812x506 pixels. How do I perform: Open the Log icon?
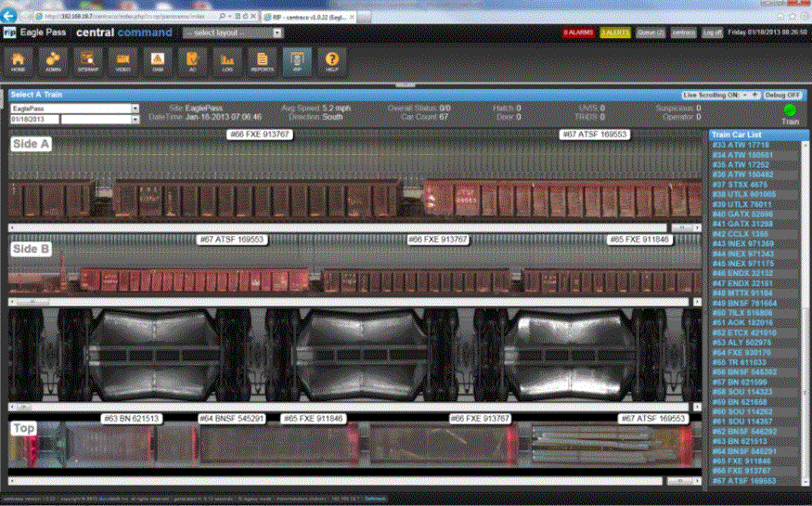pos(227,60)
